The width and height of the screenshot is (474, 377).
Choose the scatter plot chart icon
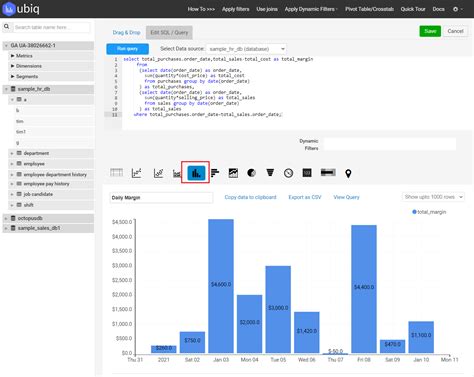(x=158, y=173)
